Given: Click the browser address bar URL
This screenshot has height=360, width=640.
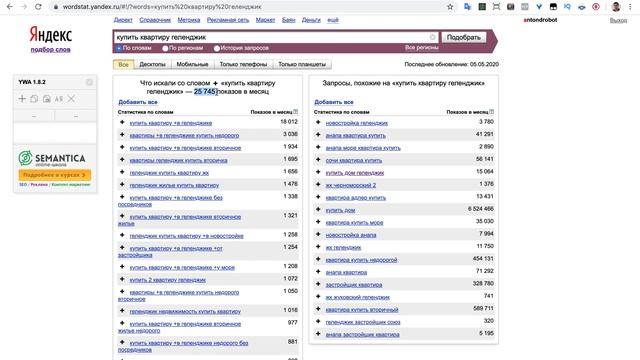Looking at the screenshot, I should coord(162,7).
